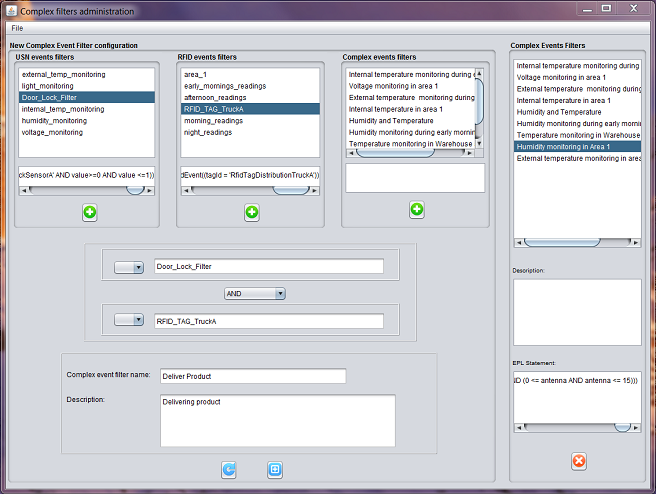Image resolution: width=656 pixels, height=494 pixels.
Task: Click the Delivering product description box
Action: tap(278, 420)
